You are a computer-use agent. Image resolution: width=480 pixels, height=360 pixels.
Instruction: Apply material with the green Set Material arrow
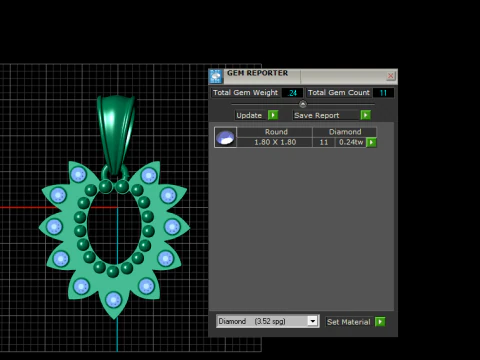(380, 322)
